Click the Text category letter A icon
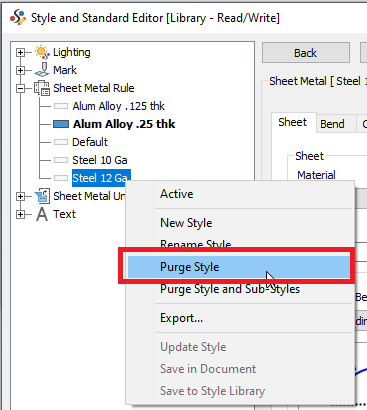The height and width of the screenshot is (410, 367). point(42,214)
